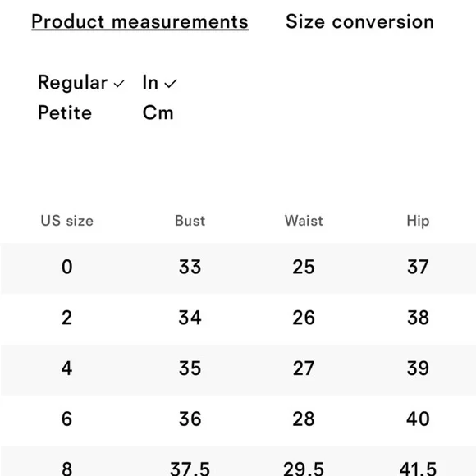This screenshot has width=476, height=476.
Task: Click the checkmark next to Regular
Action: (119, 84)
